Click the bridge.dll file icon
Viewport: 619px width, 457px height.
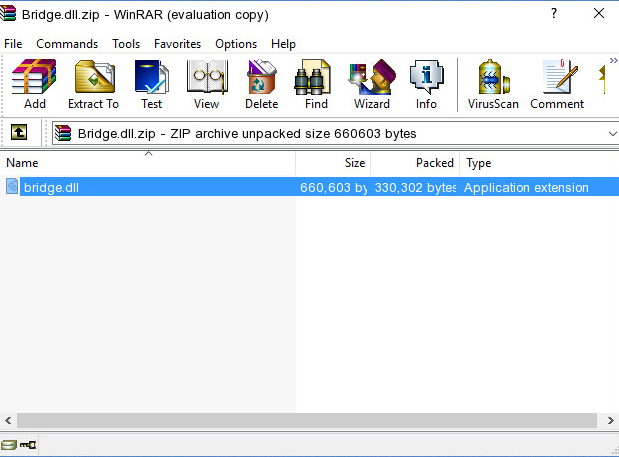point(12,186)
